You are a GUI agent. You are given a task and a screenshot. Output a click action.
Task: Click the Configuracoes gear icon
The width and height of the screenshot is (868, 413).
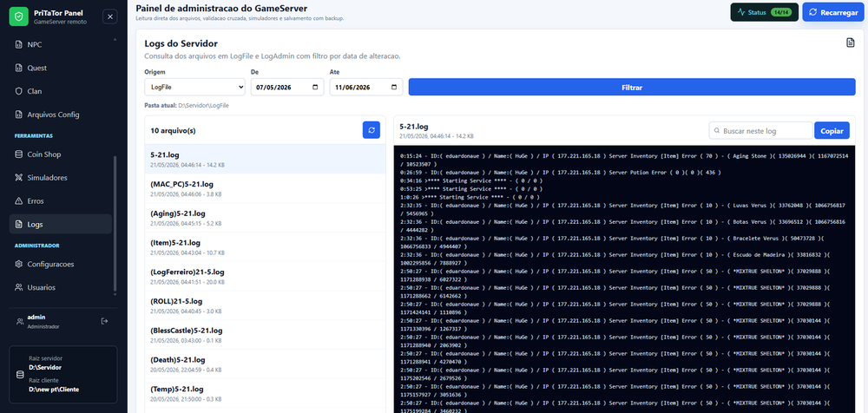point(18,264)
